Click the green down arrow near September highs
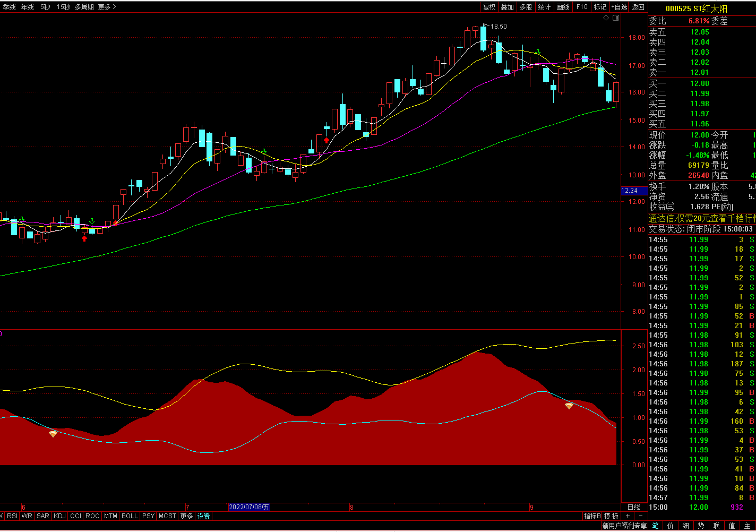756x532 pixels. click(538, 52)
